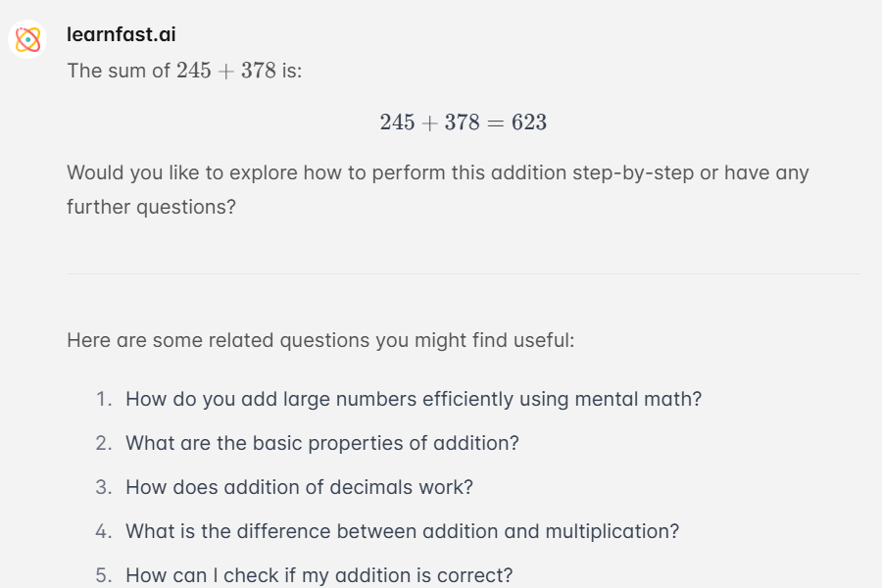The image size is (882, 588).
Task: Click the horizontal divider under the answer
Action: tap(463, 274)
